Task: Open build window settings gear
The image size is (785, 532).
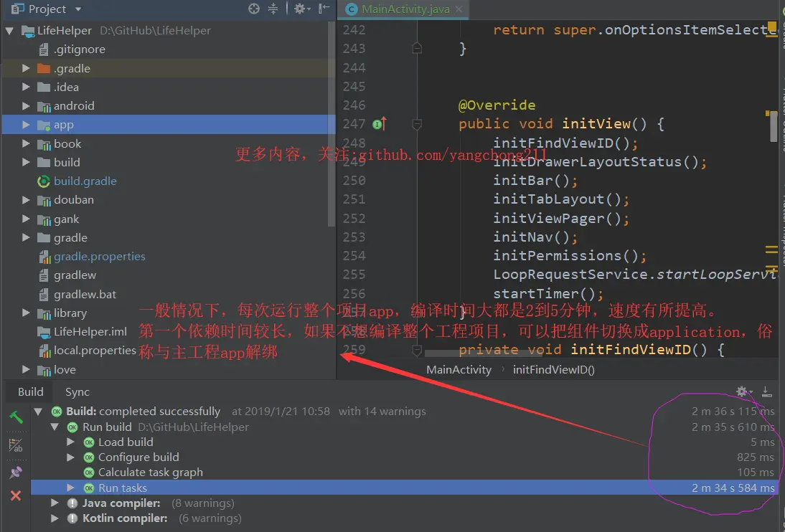Action: pos(744,391)
